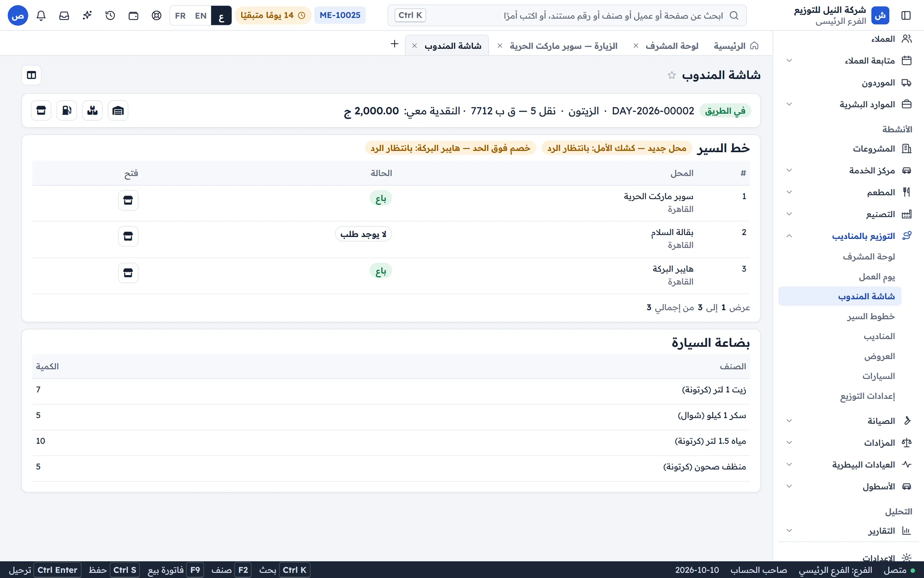This screenshot has width=924, height=578.
Task: Open the user avatar ص
Action: 18,15
